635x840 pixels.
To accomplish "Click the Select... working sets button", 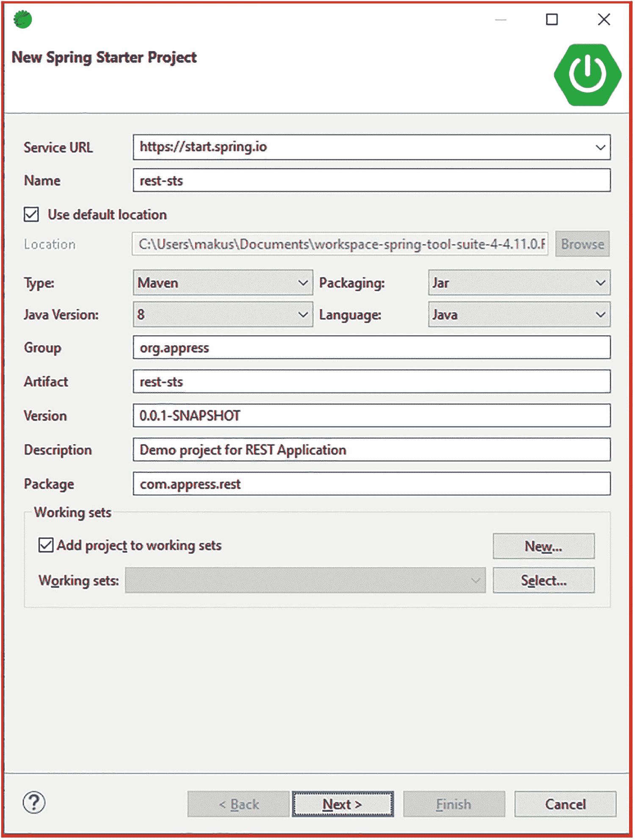I will pos(544,580).
